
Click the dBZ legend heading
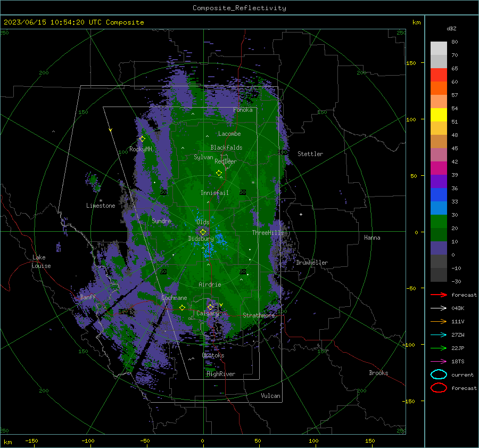(451, 28)
